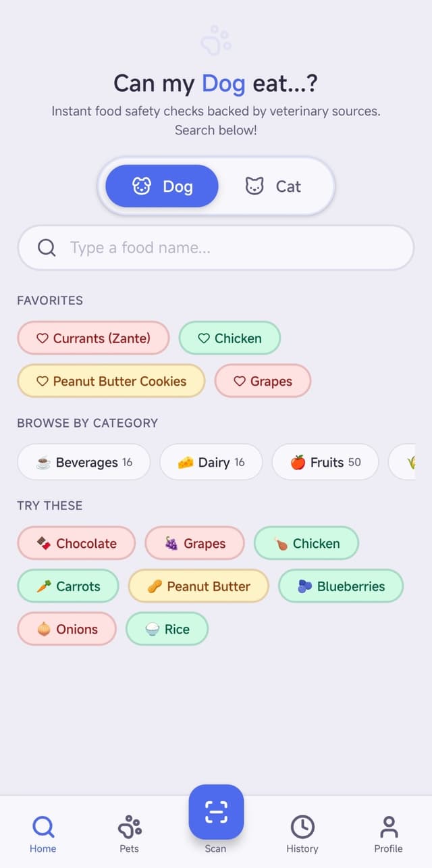This screenshot has height=868, width=432.
Task: Tap the Scan barcode button
Action: click(216, 811)
